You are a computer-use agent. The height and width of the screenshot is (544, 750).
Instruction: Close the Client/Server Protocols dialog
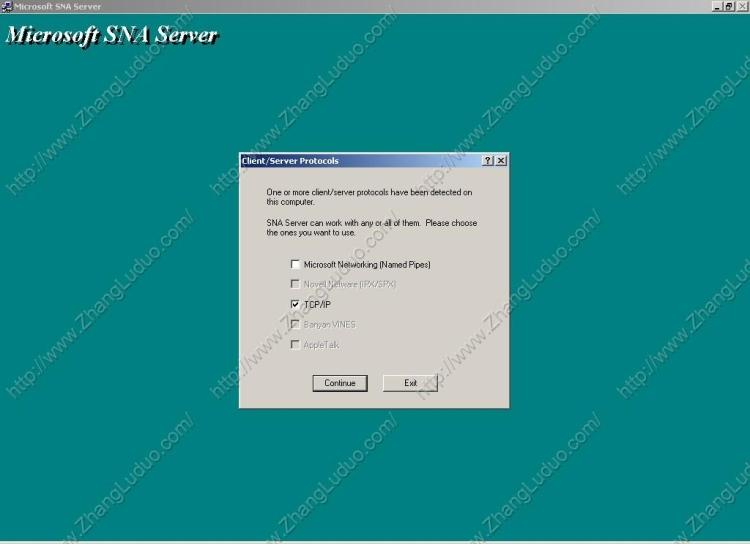pyautogui.click(x=501, y=161)
